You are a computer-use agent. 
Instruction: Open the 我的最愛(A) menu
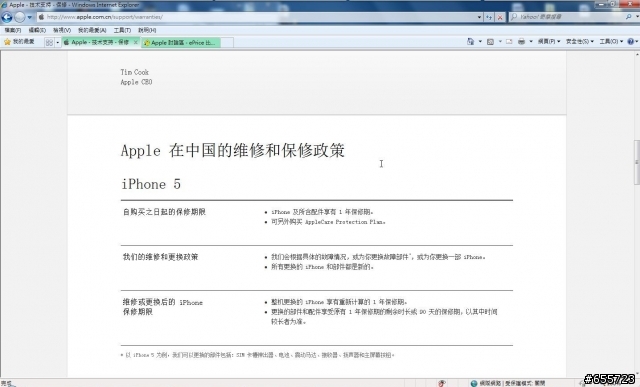tap(92, 30)
